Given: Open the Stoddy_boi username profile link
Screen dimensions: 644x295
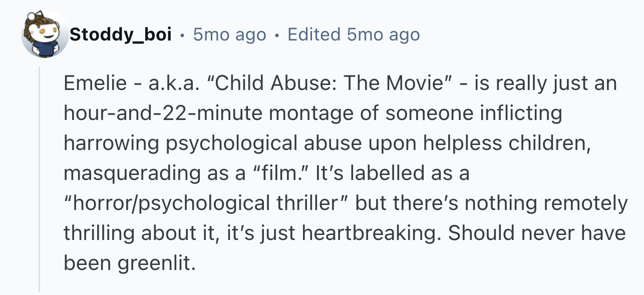Looking at the screenshot, I should [x=121, y=34].
